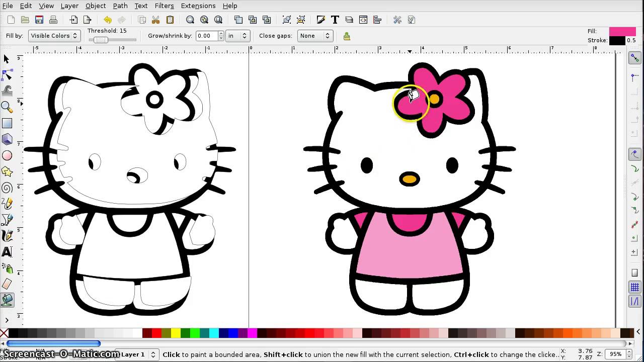The height and width of the screenshot is (362, 644).
Task: Ungroup selected objects icon
Action: (x=301, y=20)
